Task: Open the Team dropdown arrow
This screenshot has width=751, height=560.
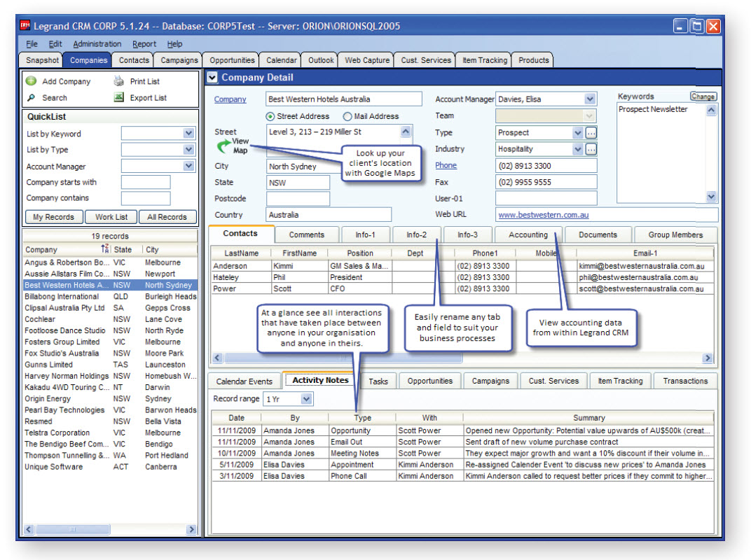Action: click(590, 115)
